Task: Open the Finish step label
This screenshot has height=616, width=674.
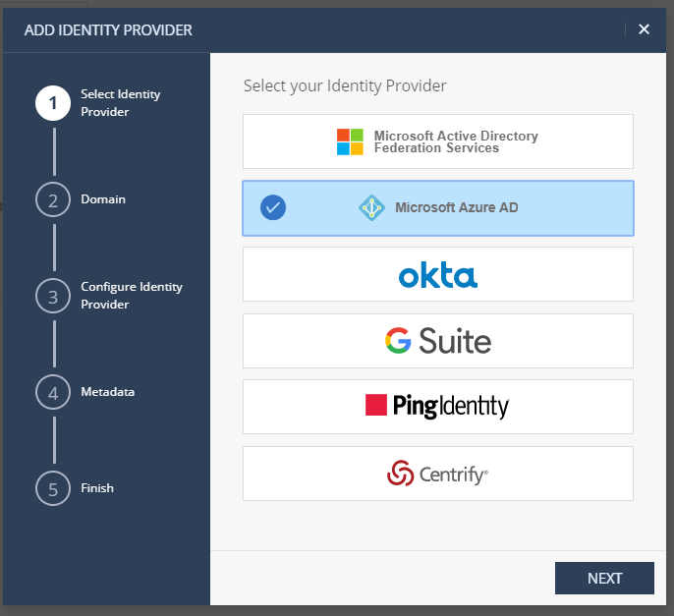Action: point(97,488)
